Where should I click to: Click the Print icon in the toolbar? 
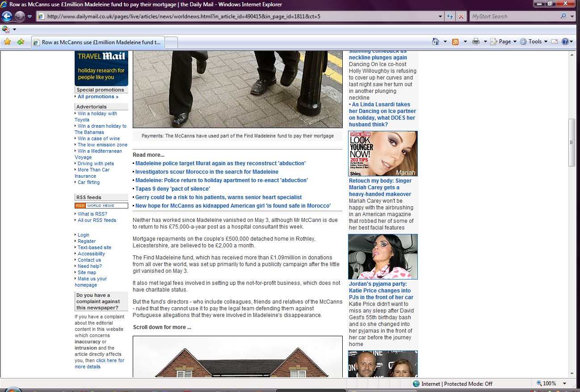click(476, 42)
